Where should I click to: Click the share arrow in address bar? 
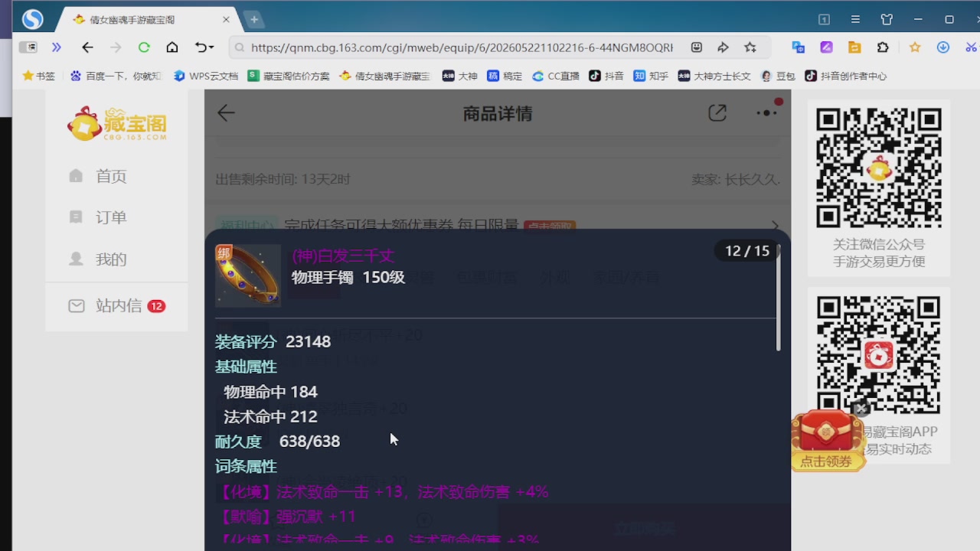click(723, 47)
